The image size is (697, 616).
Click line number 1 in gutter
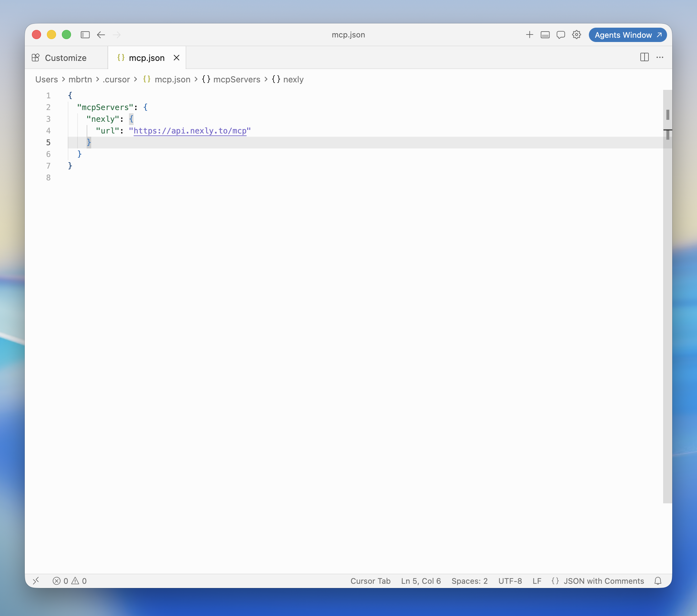pos(49,95)
